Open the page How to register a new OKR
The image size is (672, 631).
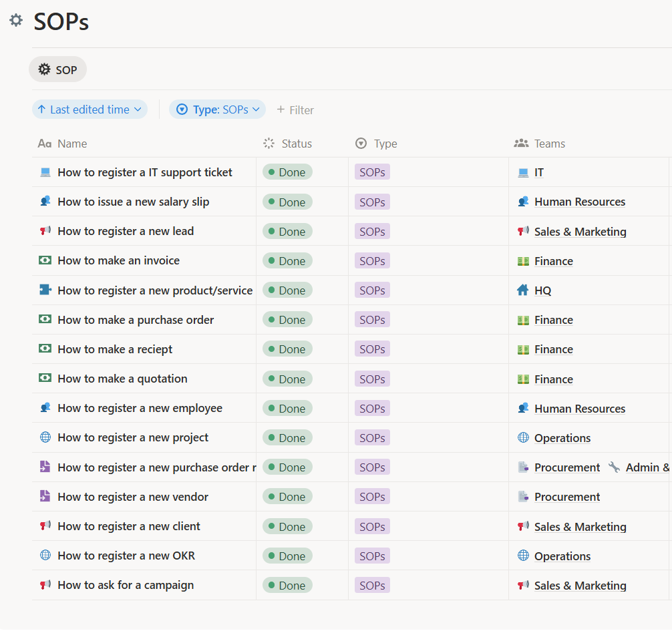point(126,556)
